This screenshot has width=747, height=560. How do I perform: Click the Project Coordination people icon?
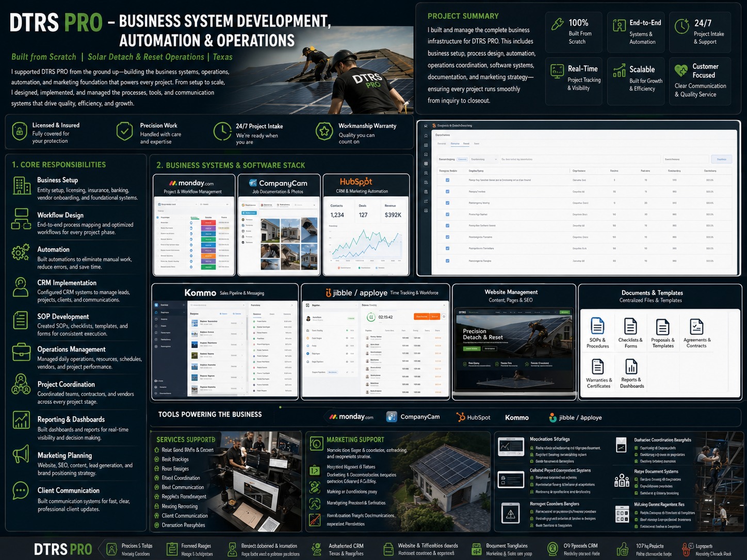pyautogui.click(x=21, y=385)
